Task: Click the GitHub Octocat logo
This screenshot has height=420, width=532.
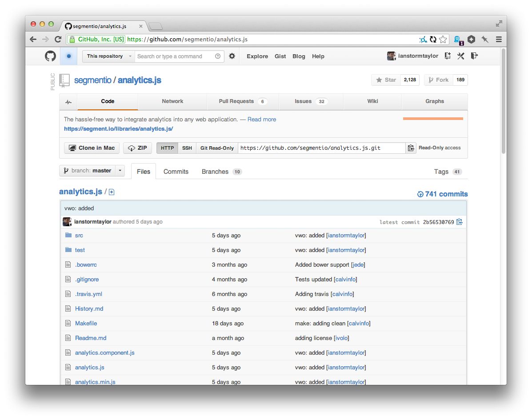Action: pos(50,56)
